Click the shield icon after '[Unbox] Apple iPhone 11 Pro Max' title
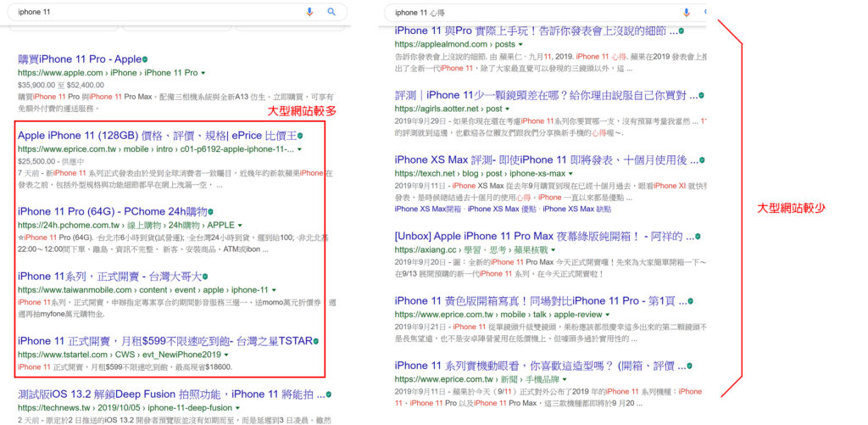Screen dimensions: 868x425 point(698,237)
